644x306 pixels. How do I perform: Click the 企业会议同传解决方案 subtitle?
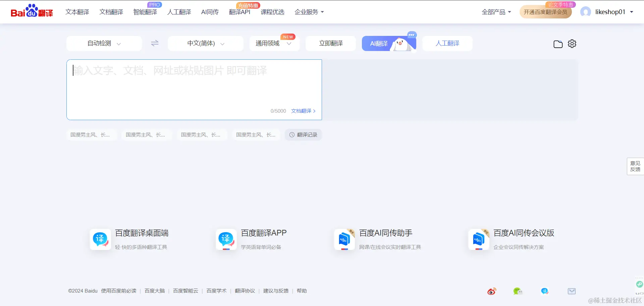(x=519, y=247)
